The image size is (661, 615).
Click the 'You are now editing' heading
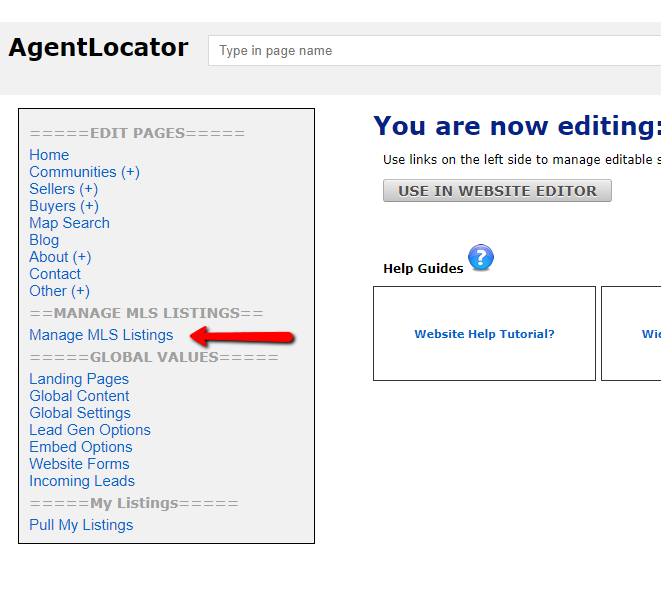click(x=517, y=126)
